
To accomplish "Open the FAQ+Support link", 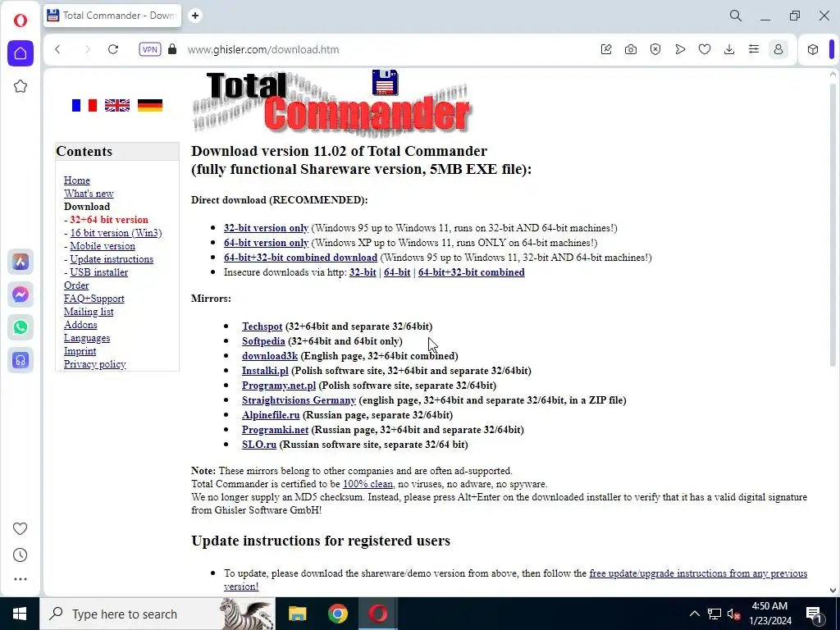I will pyautogui.click(x=94, y=299).
